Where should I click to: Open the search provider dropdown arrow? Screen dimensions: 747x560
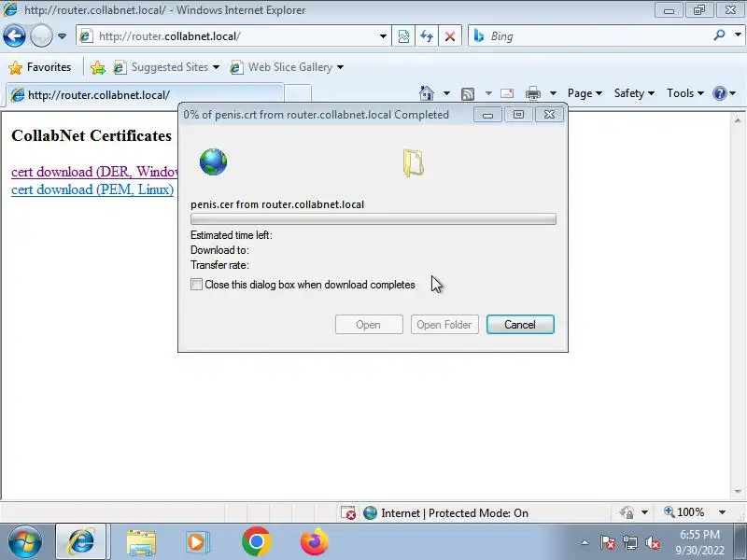(738, 35)
